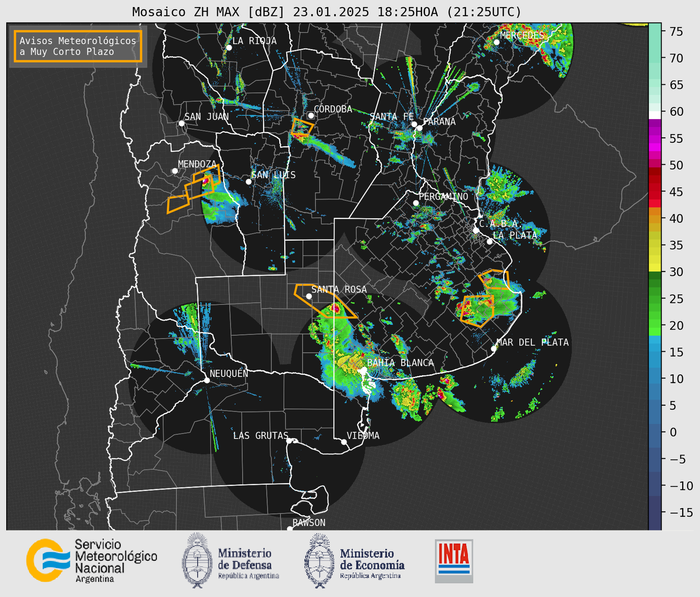Click the SANTA ROSA city label
Viewport: 700px width, 597px height.
click(x=339, y=289)
